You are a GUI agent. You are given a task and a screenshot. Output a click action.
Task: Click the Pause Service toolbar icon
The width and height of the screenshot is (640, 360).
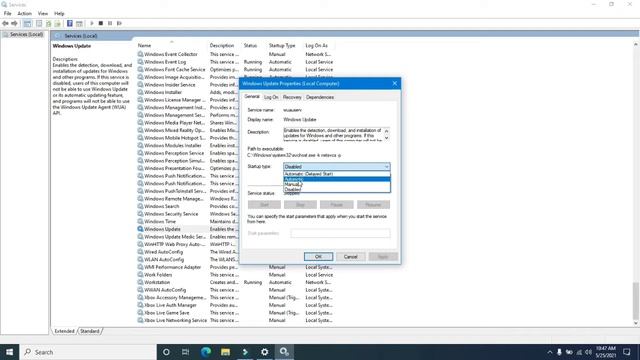[x=110, y=23]
